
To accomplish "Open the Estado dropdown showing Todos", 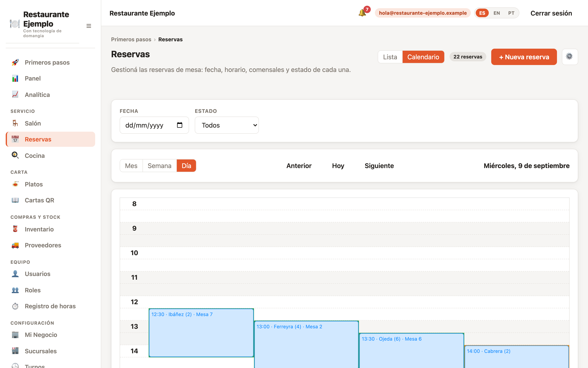I will (227, 125).
